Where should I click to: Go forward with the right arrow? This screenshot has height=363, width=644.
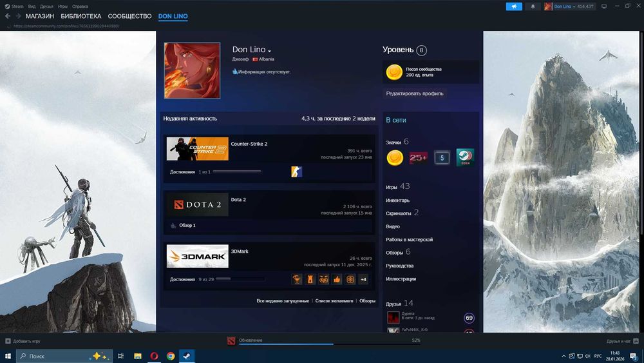(18, 16)
